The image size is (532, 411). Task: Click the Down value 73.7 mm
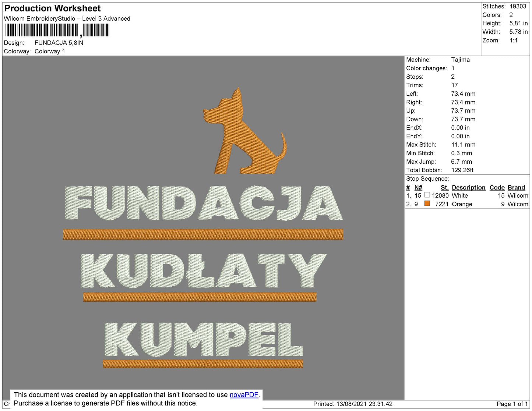pyautogui.click(x=463, y=119)
